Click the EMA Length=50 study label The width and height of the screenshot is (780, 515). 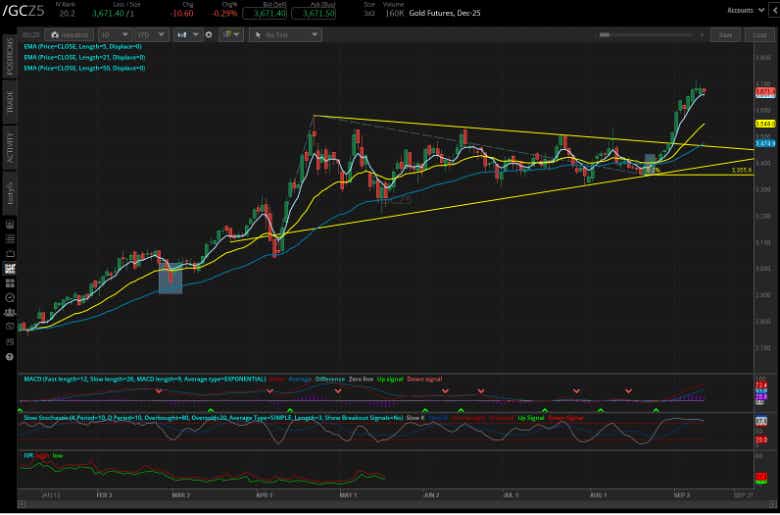point(84,68)
